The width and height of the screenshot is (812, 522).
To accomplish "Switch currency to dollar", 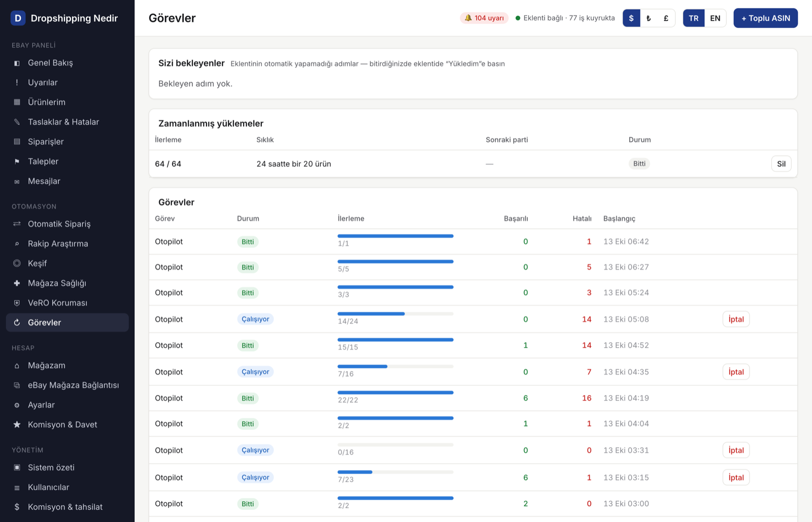I will [x=631, y=18].
